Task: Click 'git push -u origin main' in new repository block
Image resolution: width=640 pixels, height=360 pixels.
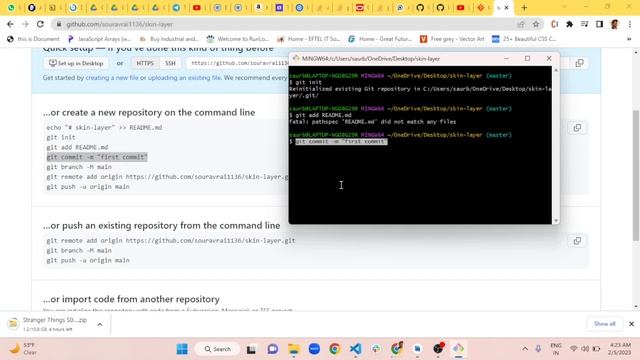Action: [88, 187]
